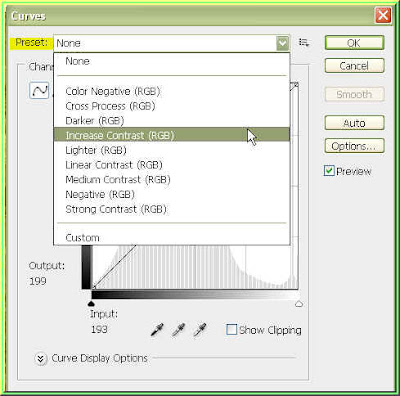This screenshot has width=400, height=396.
Task: Choose Lighter (RGB) preset
Action: click(x=172, y=150)
